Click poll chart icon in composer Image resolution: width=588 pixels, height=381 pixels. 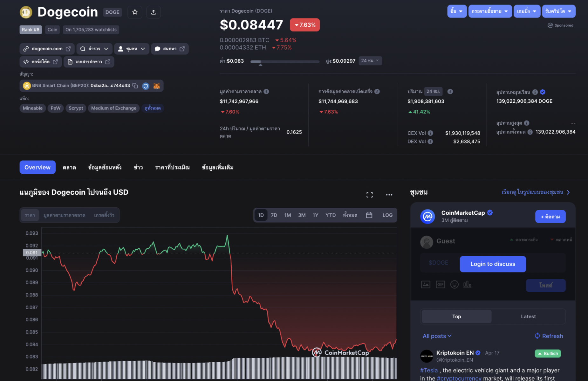click(467, 284)
